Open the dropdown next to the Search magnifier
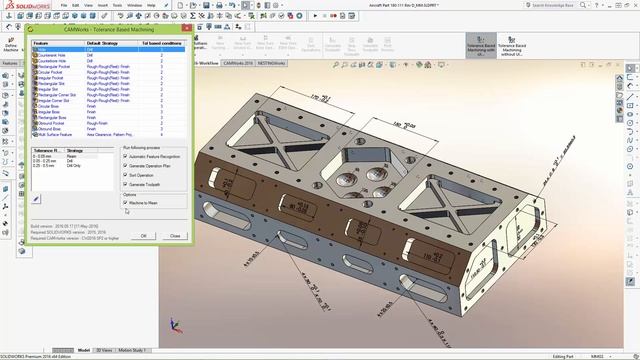Image resolution: width=640 pixels, height=360 pixels. click(x=589, y=5)
